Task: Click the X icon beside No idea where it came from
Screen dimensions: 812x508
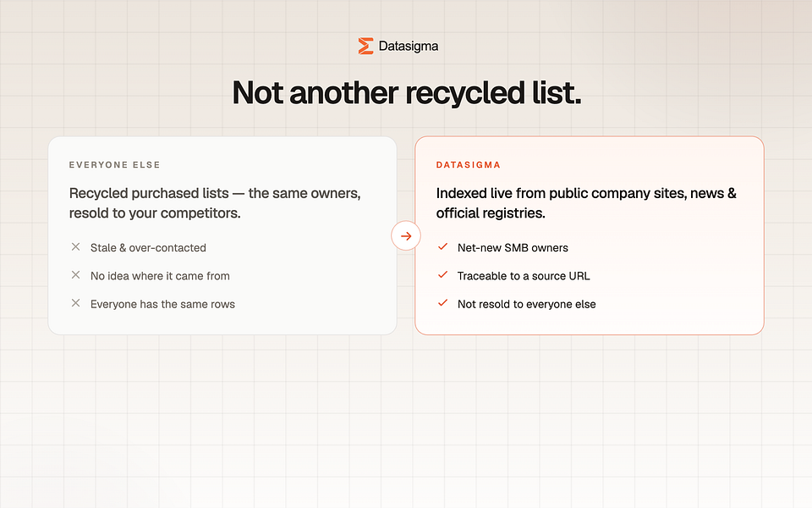Action: click(75, 274)
